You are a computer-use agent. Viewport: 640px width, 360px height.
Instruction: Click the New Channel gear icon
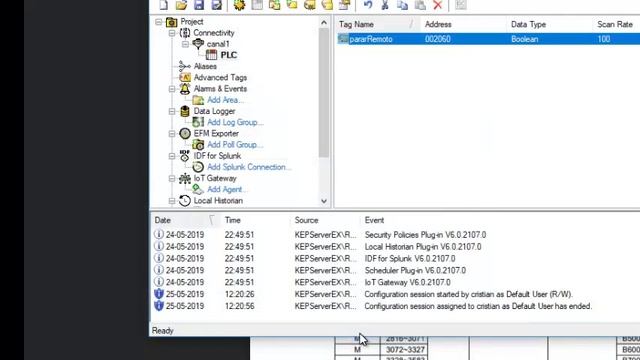[x=239, y=4]
